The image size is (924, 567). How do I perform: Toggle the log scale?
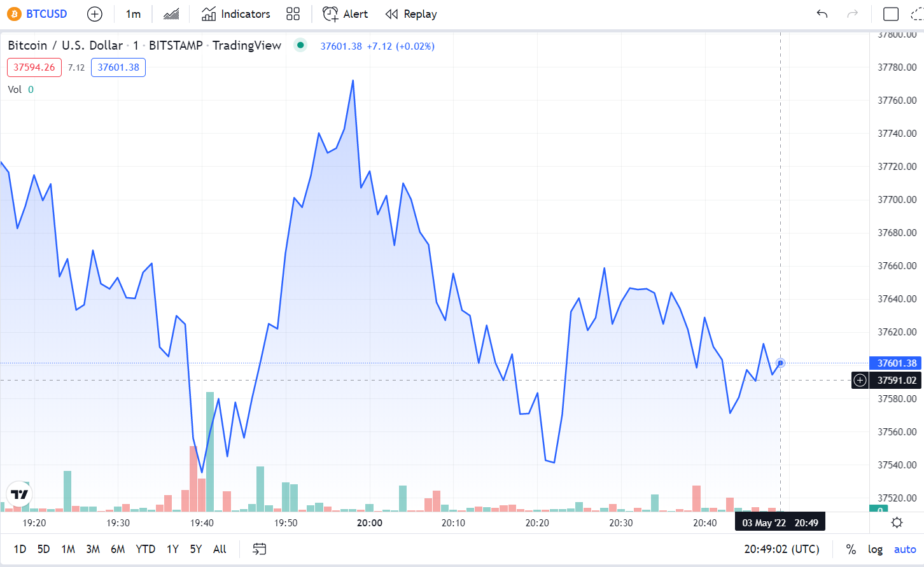(876, 549)
